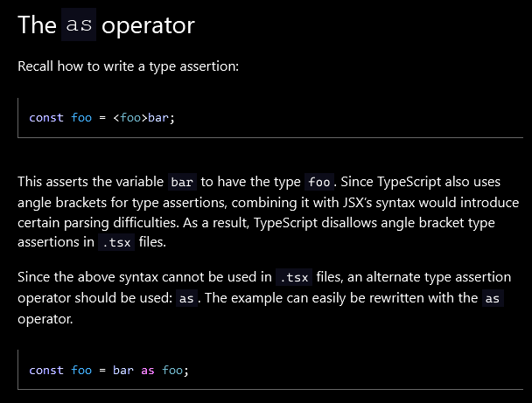532x403 pixels.
Task: Click inline "as" after "rewritten with the"
Action: click(x=493, y=298)
